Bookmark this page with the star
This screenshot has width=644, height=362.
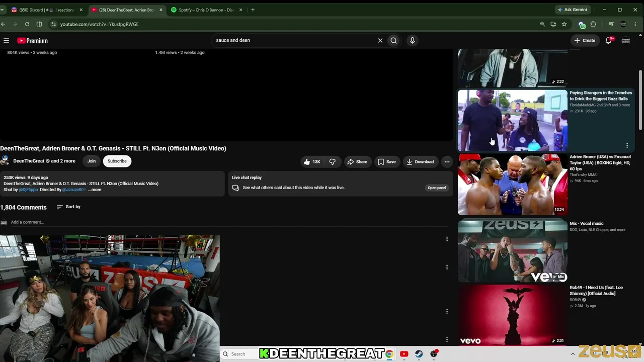click(564, 24)
